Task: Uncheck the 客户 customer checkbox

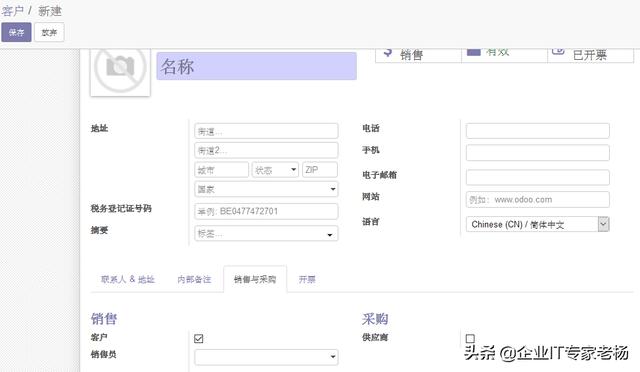Action: tap(199, 339)
